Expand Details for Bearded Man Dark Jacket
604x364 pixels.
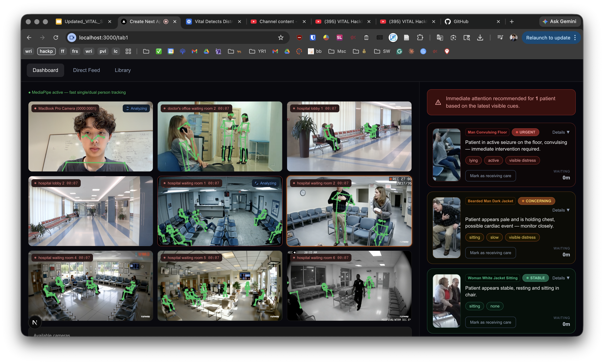(561, 210)
